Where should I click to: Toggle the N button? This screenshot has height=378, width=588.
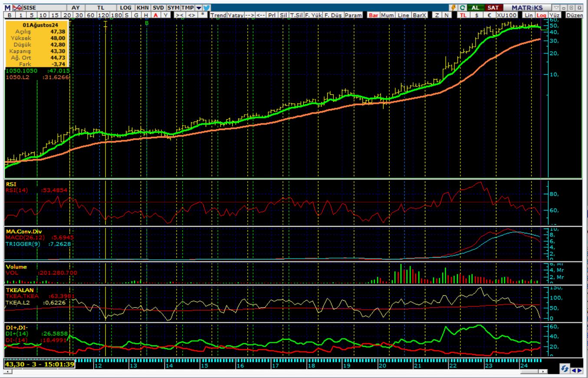point(447,15)
